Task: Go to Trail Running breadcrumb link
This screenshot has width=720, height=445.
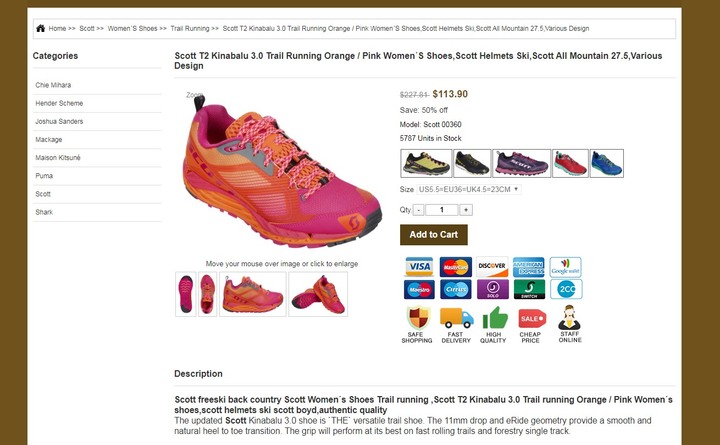Action: pyautogui.click(x=190, y=28)
